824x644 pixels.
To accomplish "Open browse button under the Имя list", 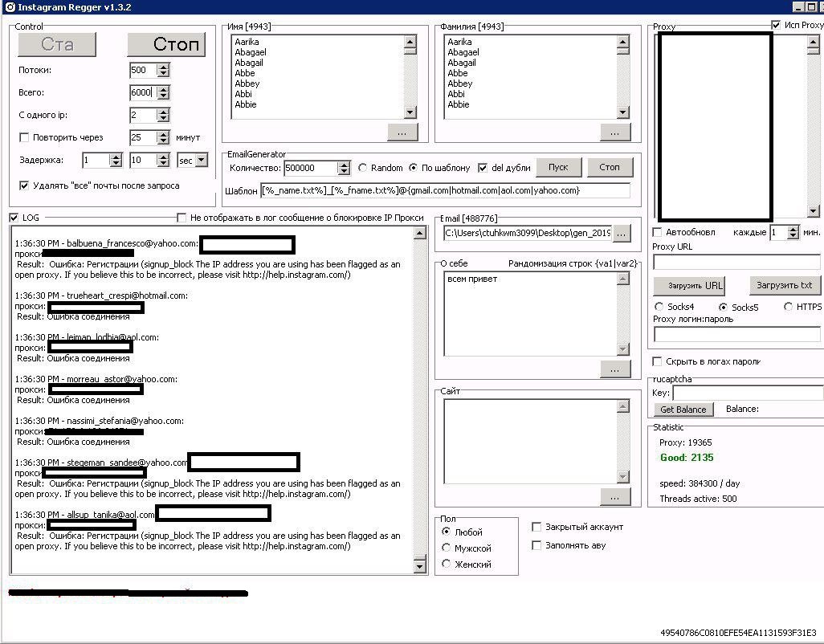I will coord(402,132).
